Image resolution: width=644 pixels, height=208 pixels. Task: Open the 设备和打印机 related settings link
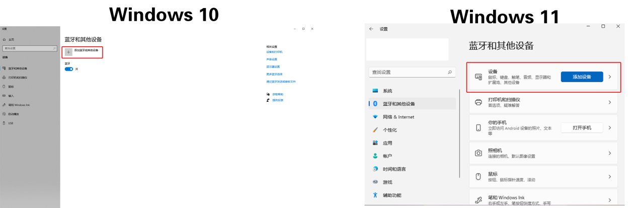pos(274,51)
